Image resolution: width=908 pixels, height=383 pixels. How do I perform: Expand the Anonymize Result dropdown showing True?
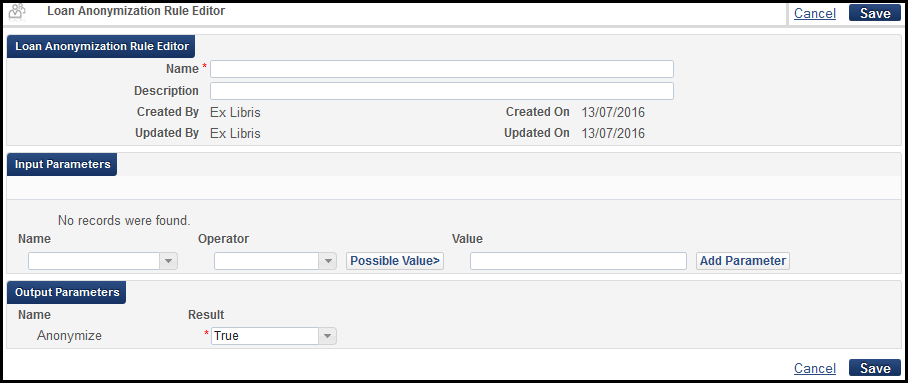[274, 335]
